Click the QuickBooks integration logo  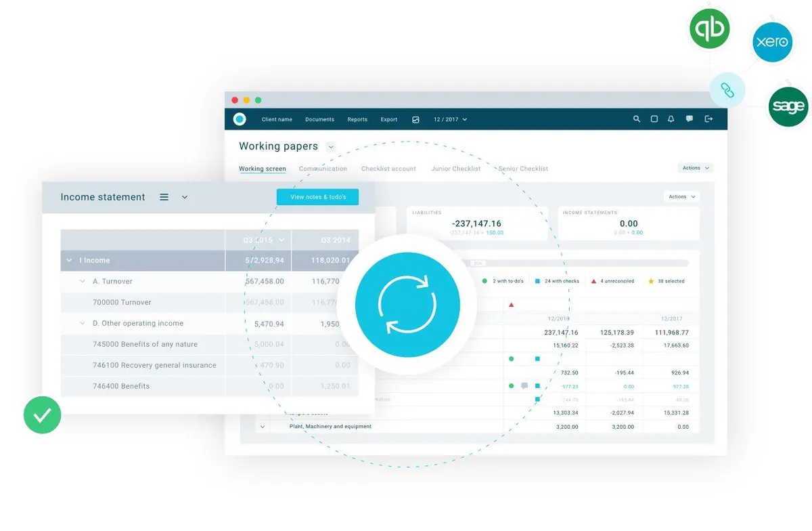710,28
